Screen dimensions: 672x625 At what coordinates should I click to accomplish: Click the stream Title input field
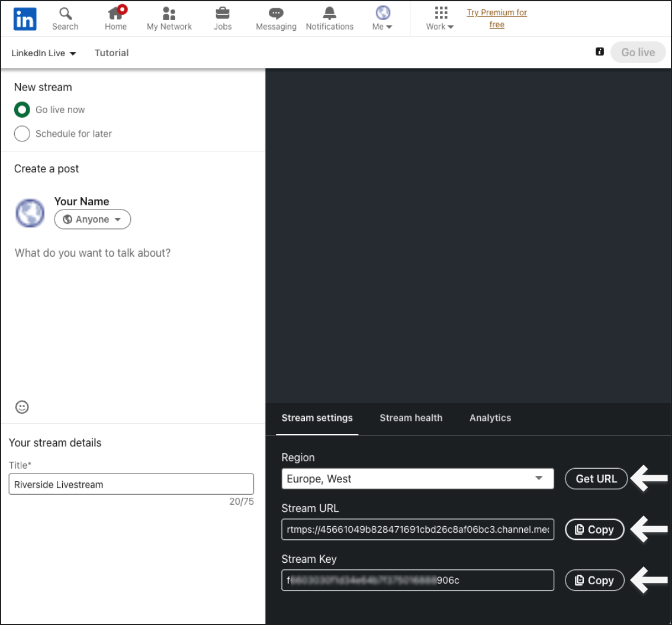click(x=131, y=484)
